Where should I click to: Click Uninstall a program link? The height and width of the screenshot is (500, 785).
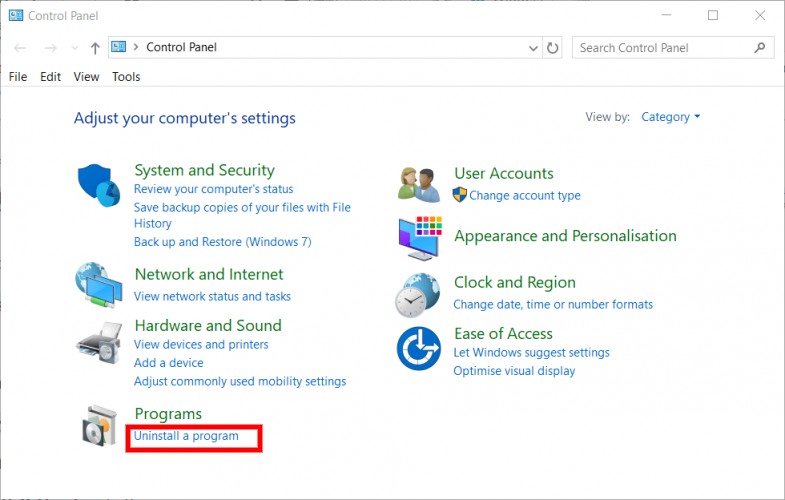pyautogui.click(x=186, y=436)
